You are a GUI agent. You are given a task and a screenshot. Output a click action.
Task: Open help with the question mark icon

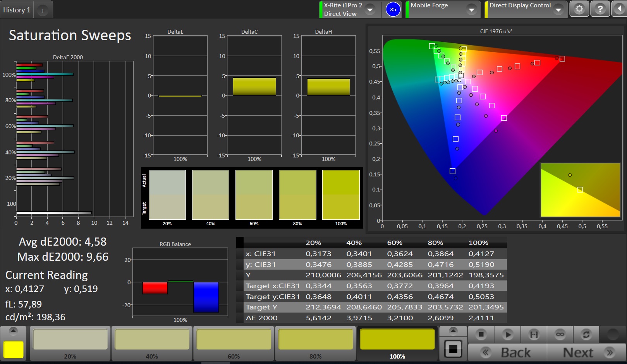click(x=600, y=9)
